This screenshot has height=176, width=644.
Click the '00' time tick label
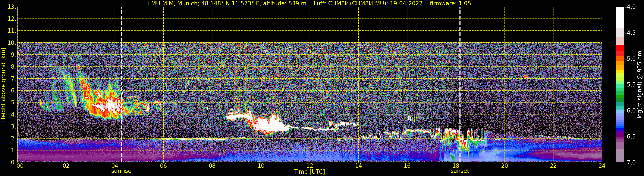[x=20, y=166]
